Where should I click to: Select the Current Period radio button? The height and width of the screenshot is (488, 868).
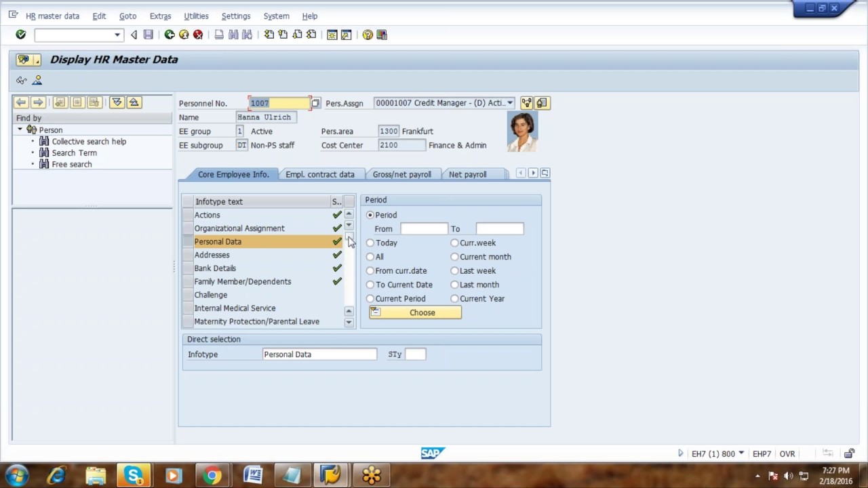click(x=370, y=298)
